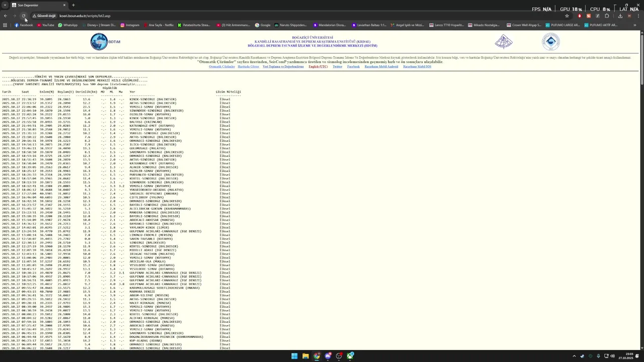Screen dimensions: 644x362
Task: Bookmark this page with the star icon
Action: [567, 16]
